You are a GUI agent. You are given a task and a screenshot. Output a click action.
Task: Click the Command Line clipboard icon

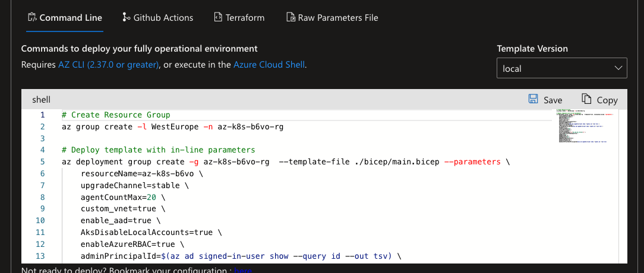(32, 18)
